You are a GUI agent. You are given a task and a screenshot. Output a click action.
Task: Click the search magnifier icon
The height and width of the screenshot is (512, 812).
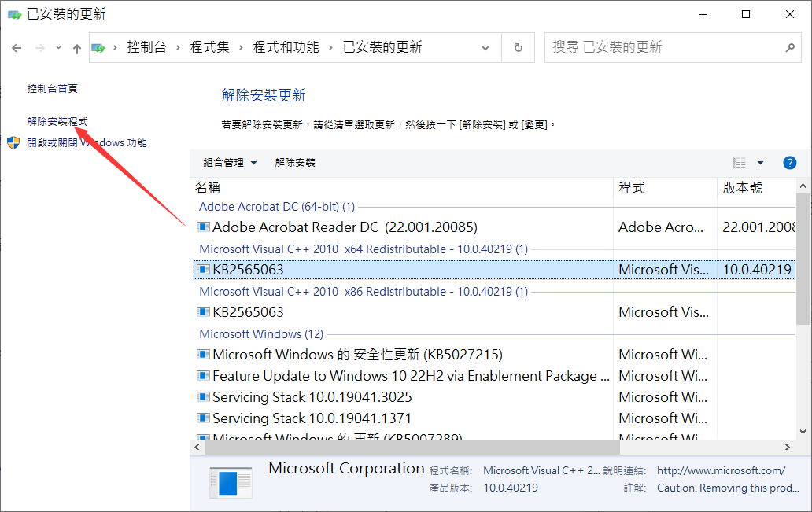pos(790,48)
